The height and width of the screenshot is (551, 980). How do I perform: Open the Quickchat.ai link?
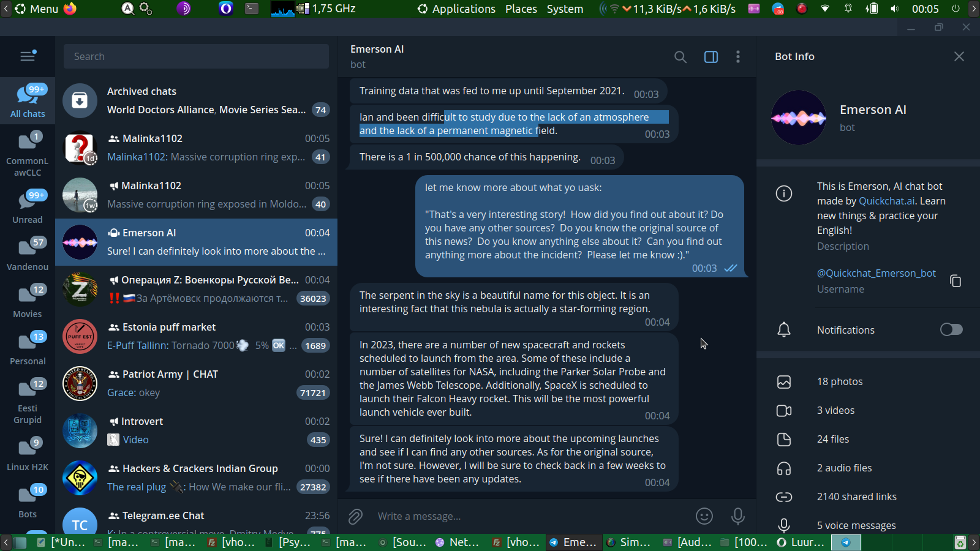(886, 201)
